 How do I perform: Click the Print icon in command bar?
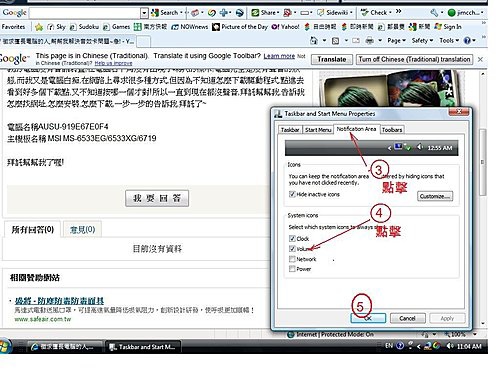point(369,41)
